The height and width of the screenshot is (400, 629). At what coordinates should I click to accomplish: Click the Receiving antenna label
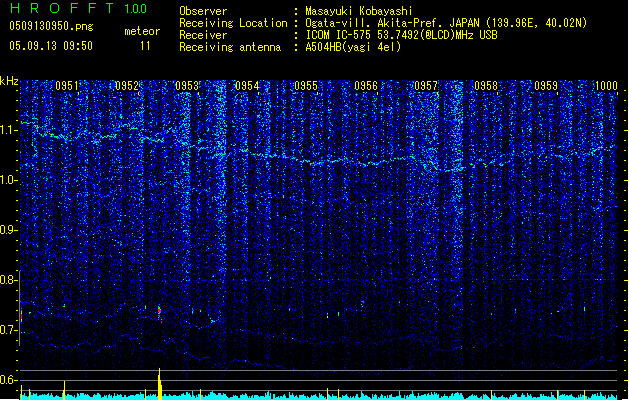230,47
